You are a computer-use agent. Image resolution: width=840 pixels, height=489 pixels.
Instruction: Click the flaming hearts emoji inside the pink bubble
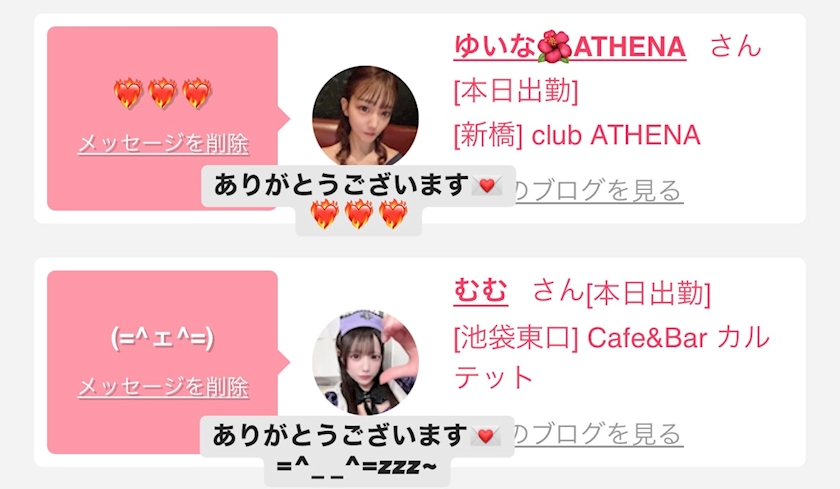(162, 93)
